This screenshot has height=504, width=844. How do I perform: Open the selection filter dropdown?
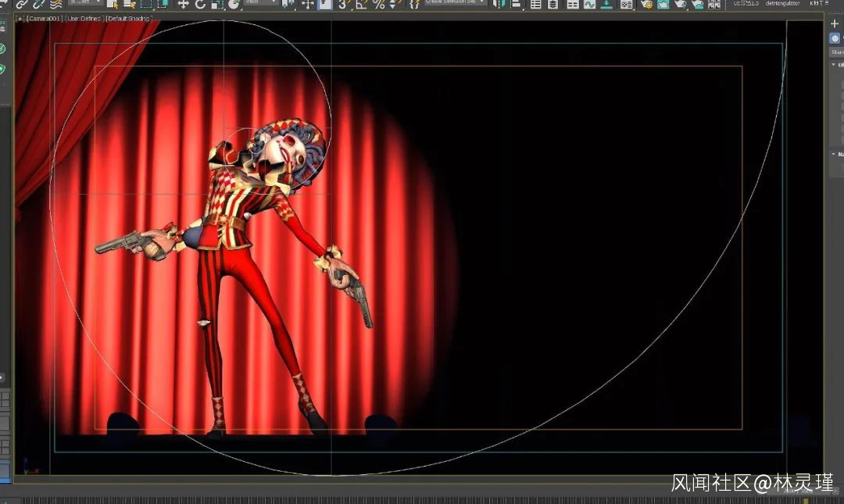click(x=85, y=3)
